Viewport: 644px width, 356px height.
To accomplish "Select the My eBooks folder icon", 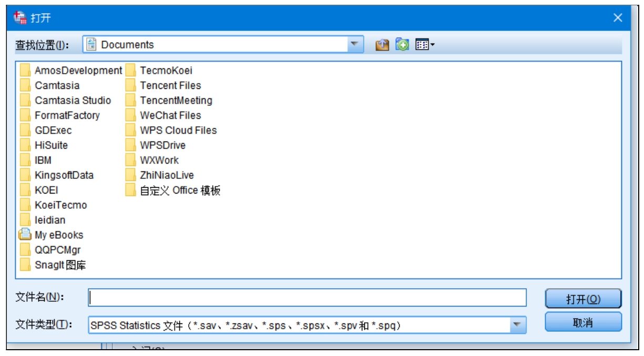I will (x=25, y=235).
